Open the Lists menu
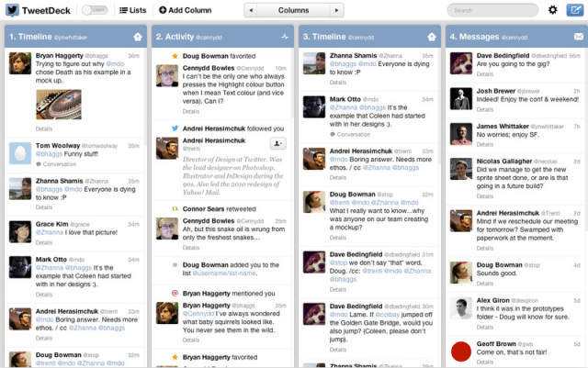 (x=132, y=10)
